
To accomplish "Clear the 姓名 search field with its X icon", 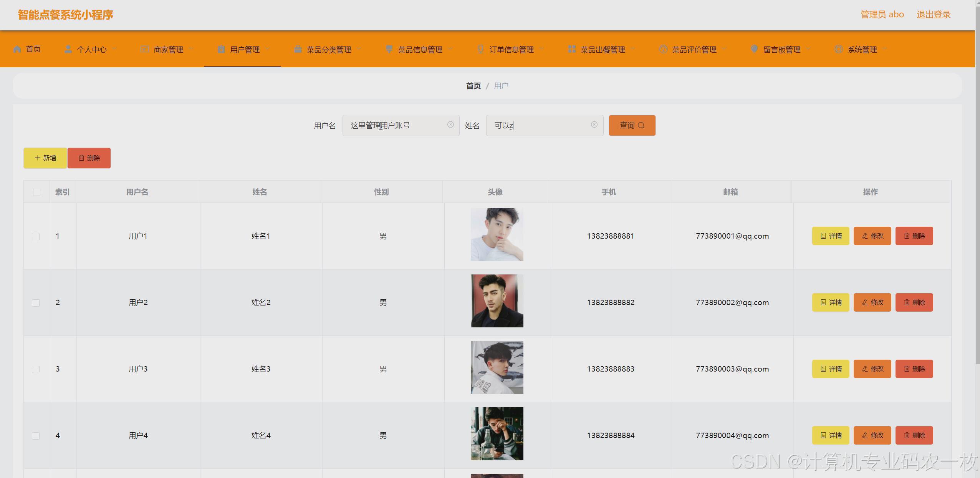I will click(x=594, y=124).
